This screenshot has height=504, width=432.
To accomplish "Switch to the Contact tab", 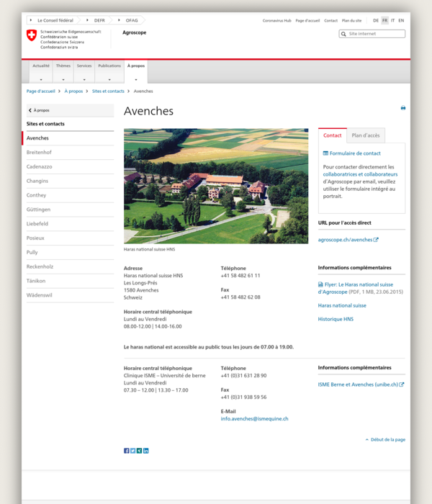I will tap(333, 135).
